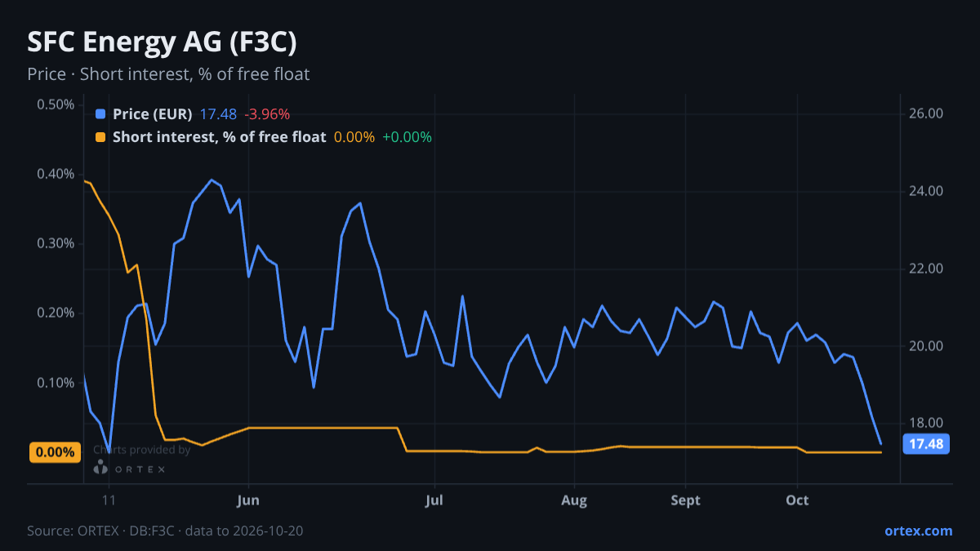Click the Aug label on the time axis
This screenshot has width=980, height=551.
tap(575, 500)
